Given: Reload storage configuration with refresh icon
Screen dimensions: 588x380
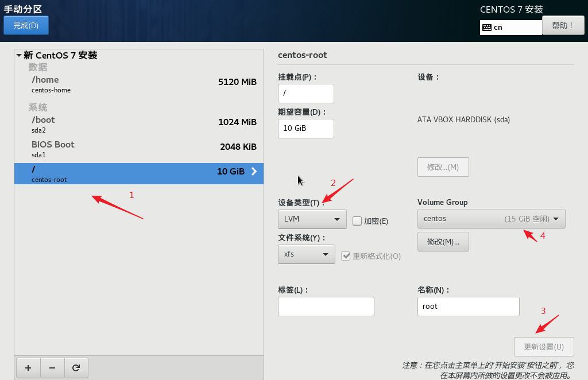Looking at the screenshot, I should tap(76, 368).
